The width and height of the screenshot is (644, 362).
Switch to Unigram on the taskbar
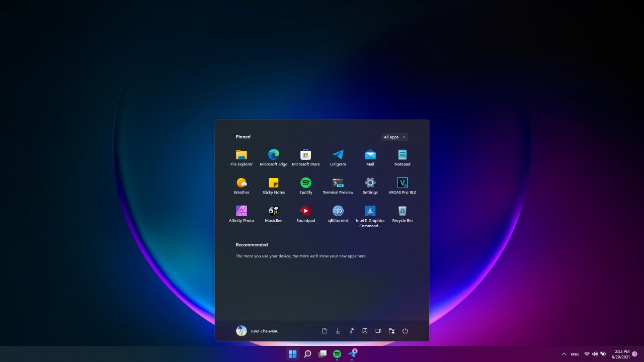352,354
